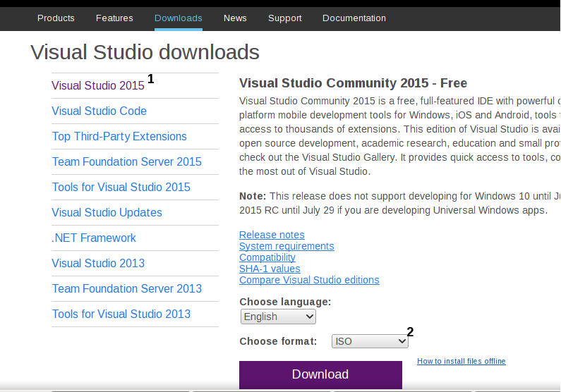Open the Features navigation menu
This screenshot has height=392, width=561.
point(114,18)
